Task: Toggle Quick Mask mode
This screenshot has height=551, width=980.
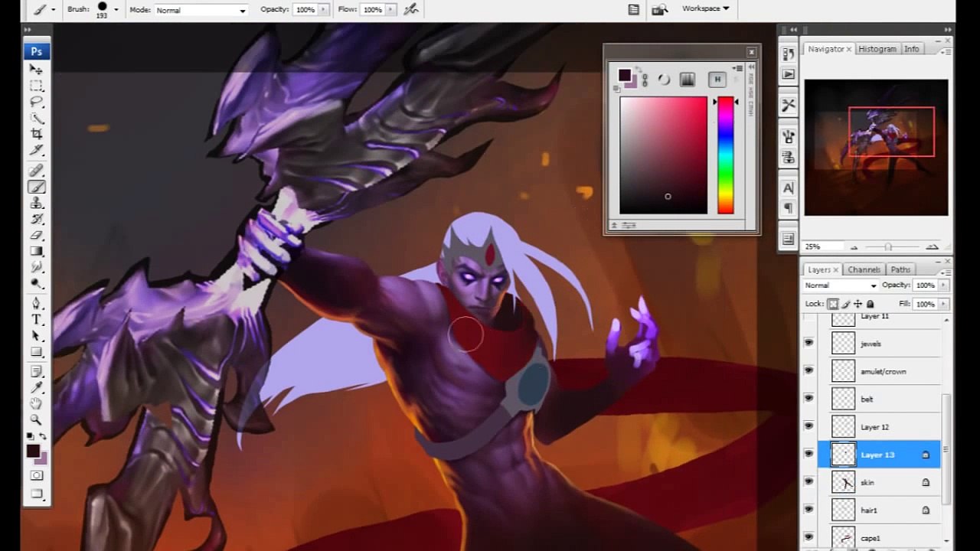Action: 36,475
